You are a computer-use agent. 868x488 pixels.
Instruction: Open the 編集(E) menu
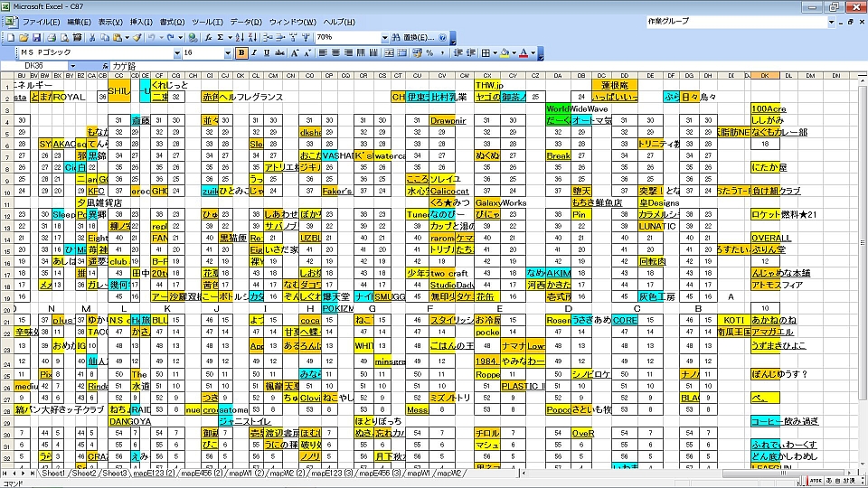tap(79, 22)
